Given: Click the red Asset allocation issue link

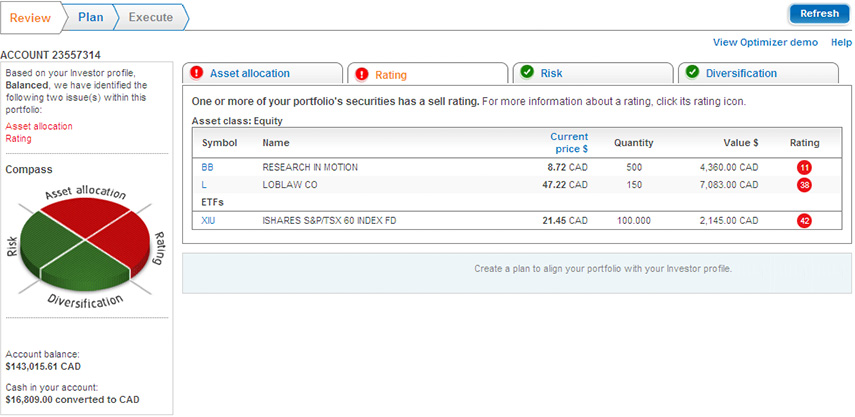Looking at the screenshot, I should click(x=39, y=126).
